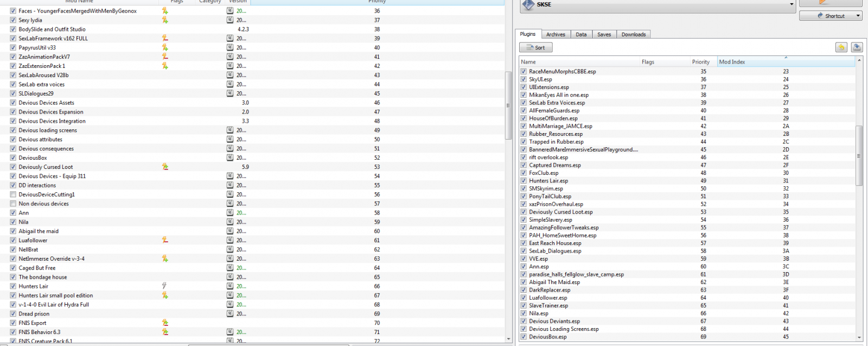Image resolution: width=868 pixels, height=346 pixels.
Task: Switch to the Archives tab
Action: [556, 34]
